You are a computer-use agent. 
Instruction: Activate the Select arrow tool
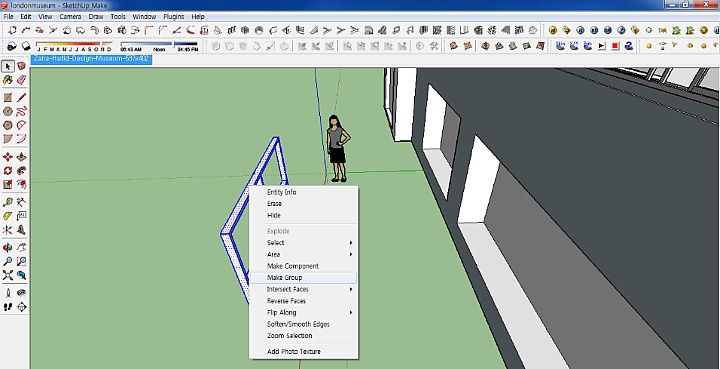[x=8, y=67]
